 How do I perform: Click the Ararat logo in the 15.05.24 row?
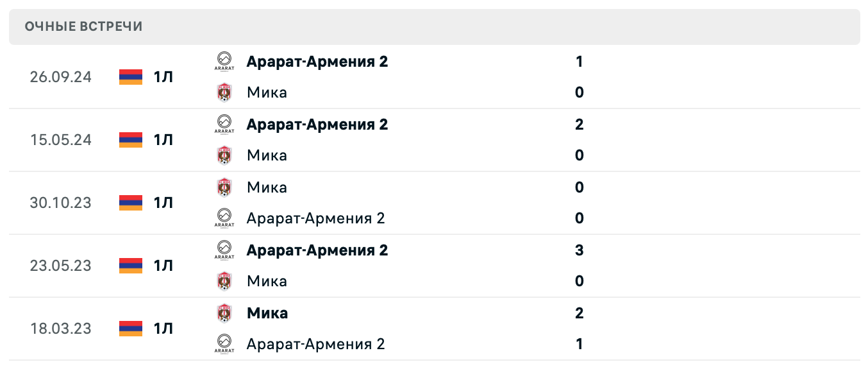(224, 125)
